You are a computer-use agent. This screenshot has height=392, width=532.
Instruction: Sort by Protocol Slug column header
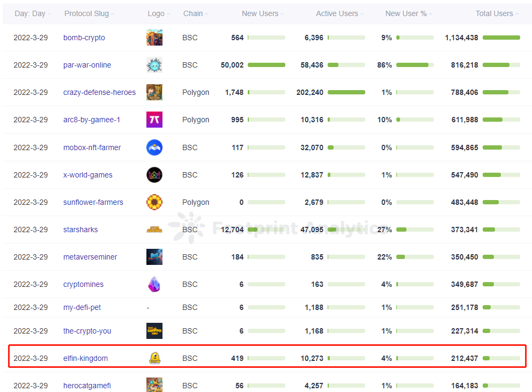(x=90, y=13)
